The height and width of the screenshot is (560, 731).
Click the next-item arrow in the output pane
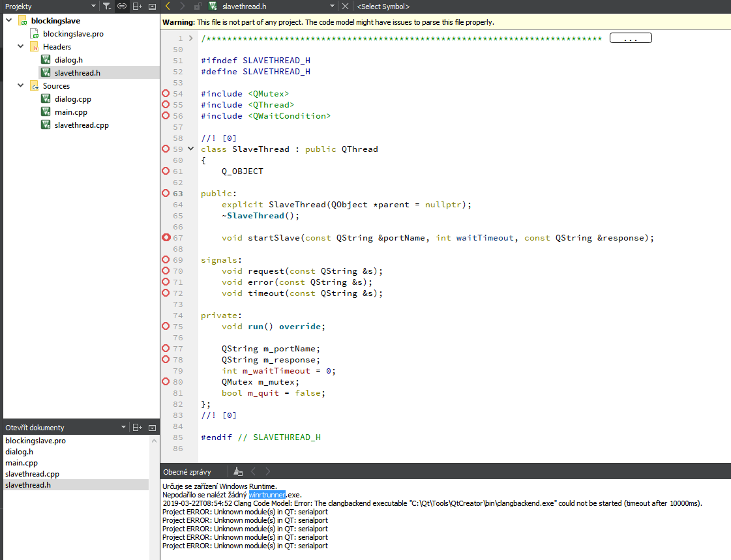[x=268, y=471]
